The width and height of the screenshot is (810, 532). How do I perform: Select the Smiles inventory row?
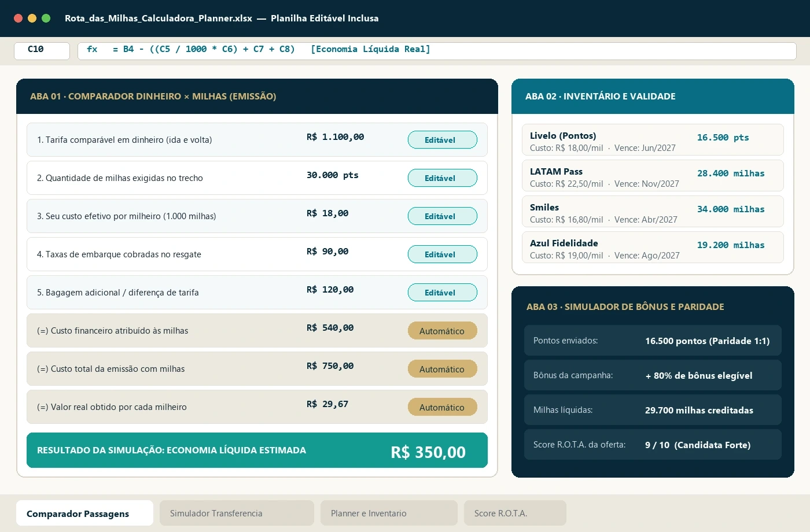coord(653,212)
